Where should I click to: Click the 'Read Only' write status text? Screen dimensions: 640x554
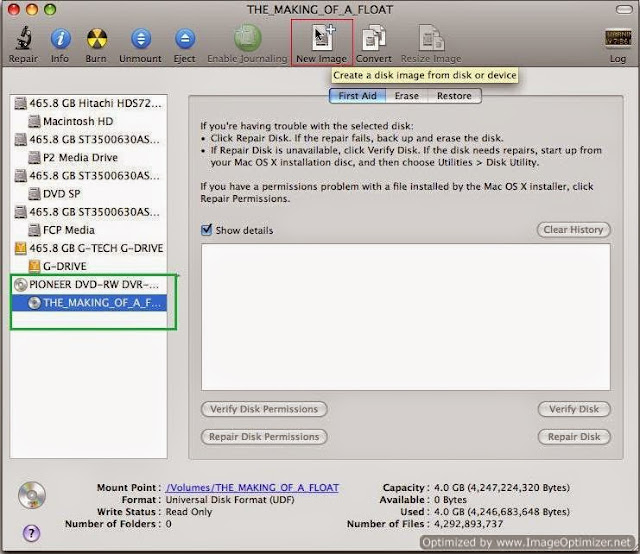(189, 512)
